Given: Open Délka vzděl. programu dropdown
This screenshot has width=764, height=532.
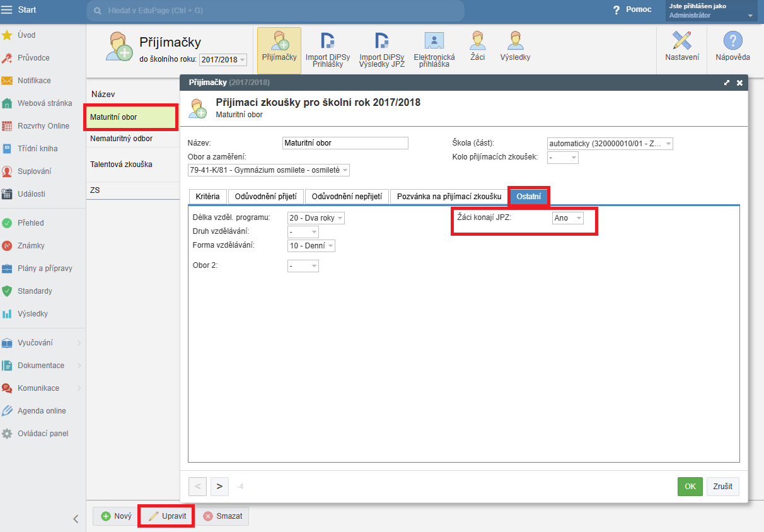Looking at the screenshot, I should coord(316,218).
